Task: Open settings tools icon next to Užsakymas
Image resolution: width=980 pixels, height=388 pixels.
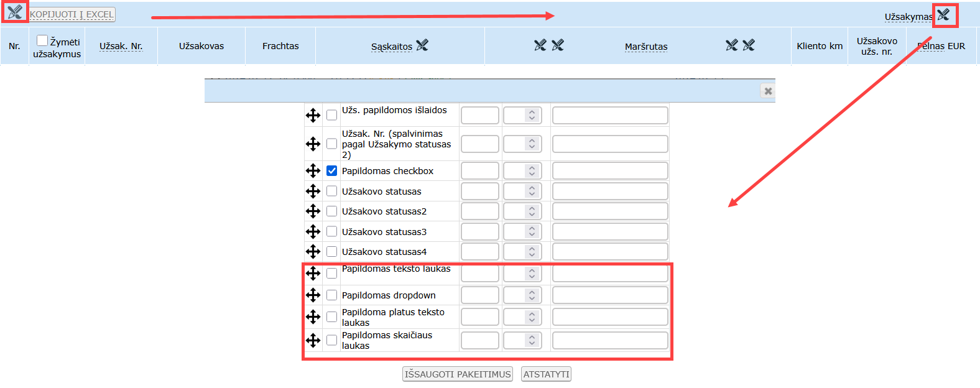Action: (x=943, y=15)
